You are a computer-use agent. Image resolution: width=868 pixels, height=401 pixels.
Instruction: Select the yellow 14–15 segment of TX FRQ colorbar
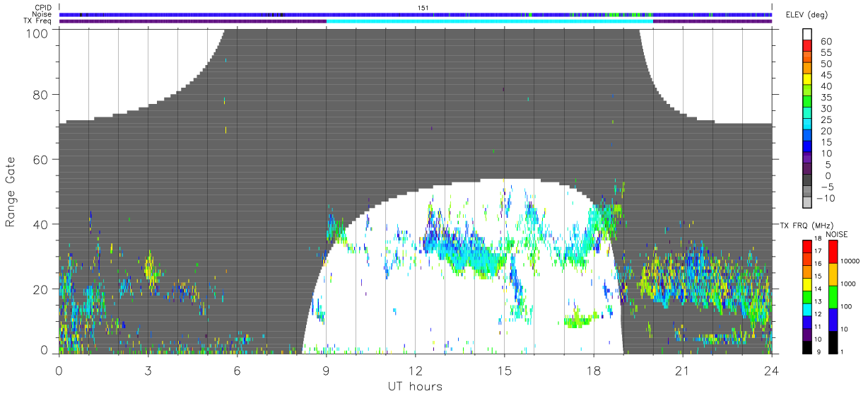(x=808, y=283)
